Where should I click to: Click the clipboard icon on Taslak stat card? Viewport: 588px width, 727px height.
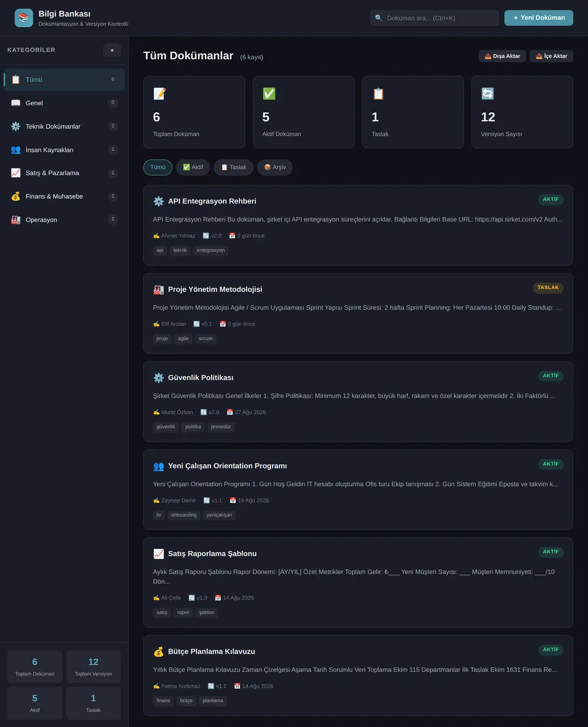(378, 94)
